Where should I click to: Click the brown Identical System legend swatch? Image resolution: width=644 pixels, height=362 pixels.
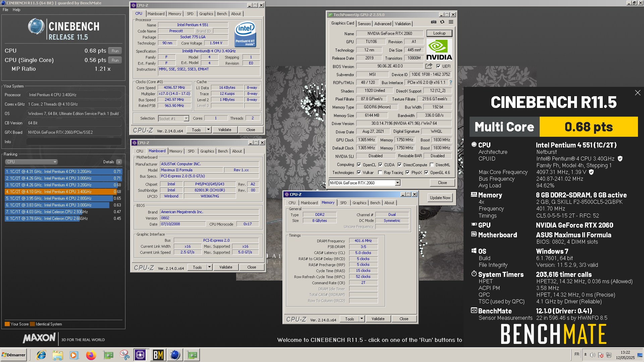32,324
